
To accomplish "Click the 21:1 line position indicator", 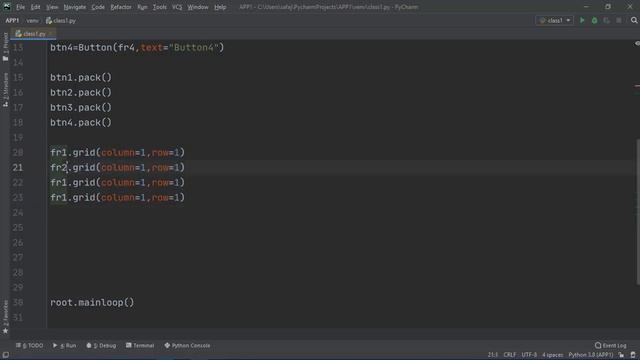I will click(x=493, y=355).
